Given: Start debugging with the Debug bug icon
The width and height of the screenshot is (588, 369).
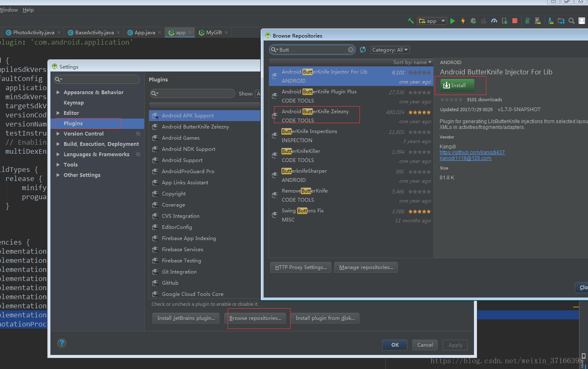Looking at the screenshot, I should coord(473,20).
